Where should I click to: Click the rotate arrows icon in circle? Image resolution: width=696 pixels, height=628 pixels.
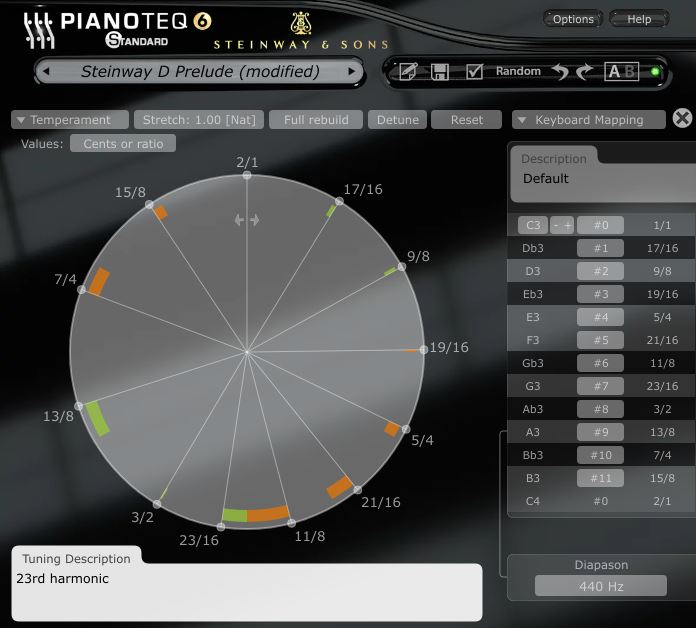[247, 220]
